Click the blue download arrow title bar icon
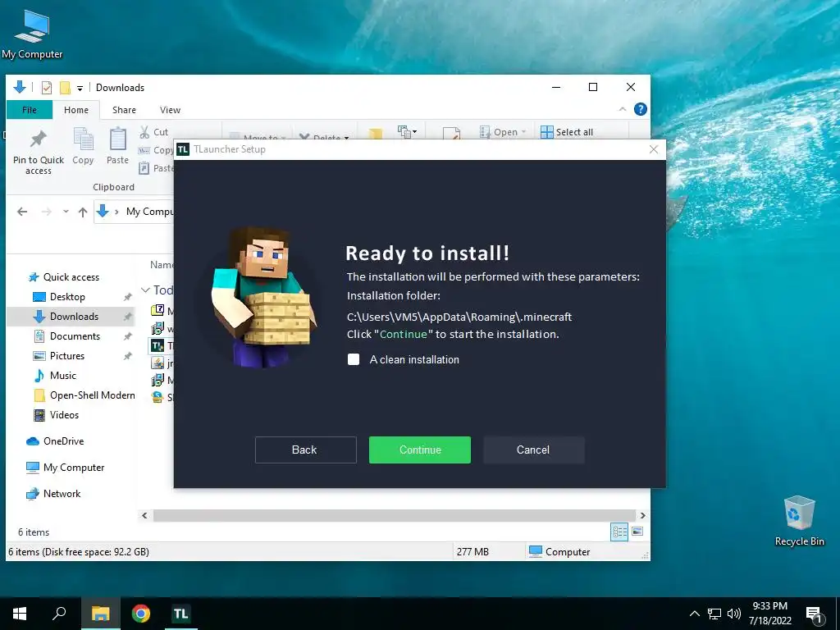This screenshot has width=840, height=630. [20, 87]
